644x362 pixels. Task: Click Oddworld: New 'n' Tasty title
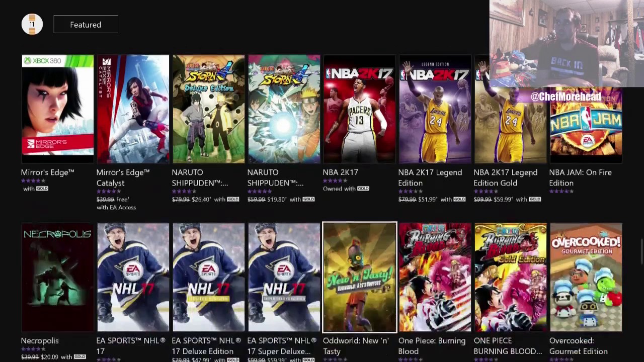(356, 346)
